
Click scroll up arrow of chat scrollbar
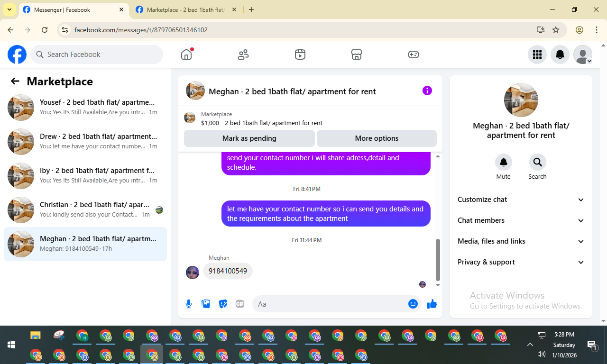(438, 156)
